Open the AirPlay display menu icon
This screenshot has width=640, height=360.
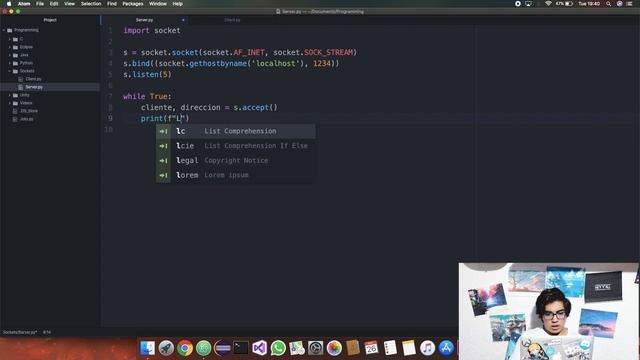[x=529, y=4]
